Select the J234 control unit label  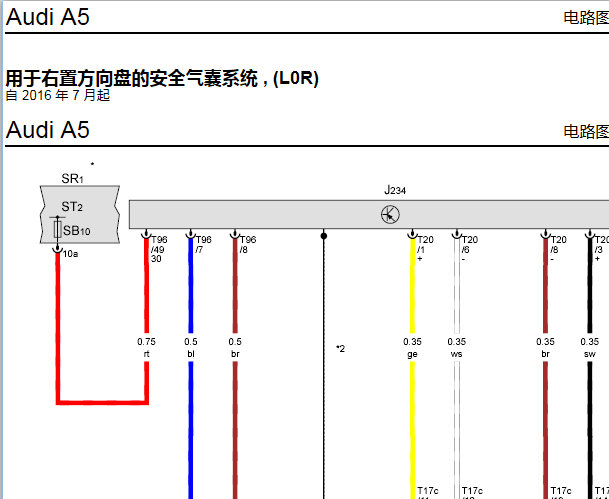click(x=395, y=190)
